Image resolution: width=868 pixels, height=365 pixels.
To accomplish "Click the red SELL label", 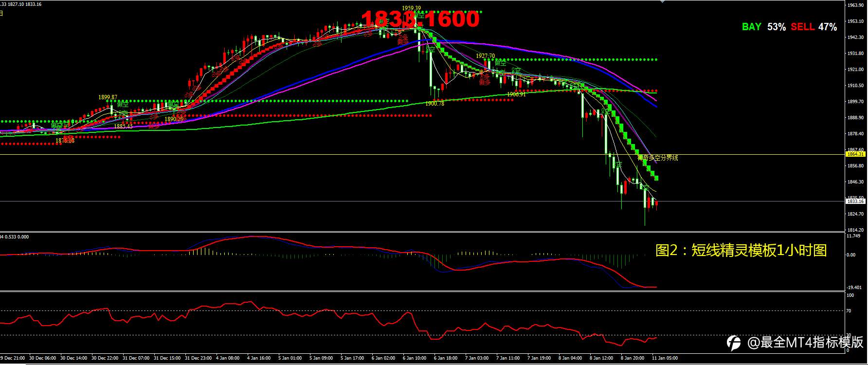I will coord(803,27).
